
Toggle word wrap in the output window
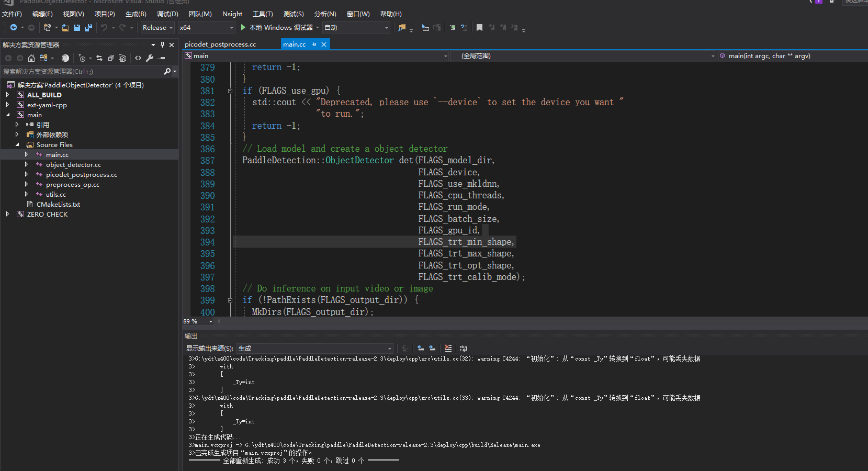(x=464, y=348)
